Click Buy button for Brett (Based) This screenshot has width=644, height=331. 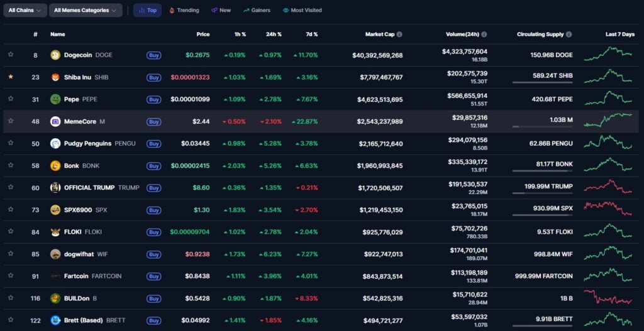click(x=153, y=321)
